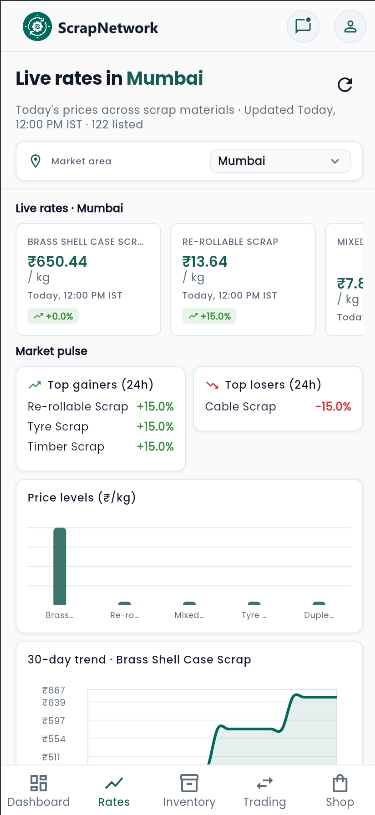Viewport: 375px width, 815px height.
Task: Click the ₹13.64 price value
Action: point(205,261)
